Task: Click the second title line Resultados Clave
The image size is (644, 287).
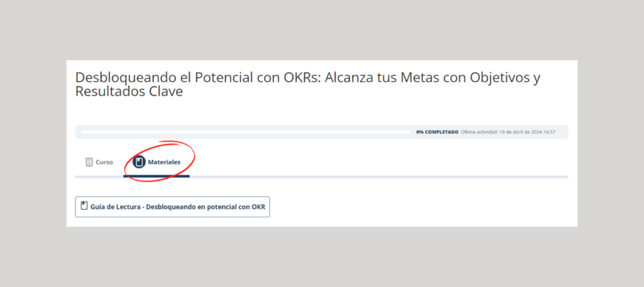Action: [x=129, y=92]
